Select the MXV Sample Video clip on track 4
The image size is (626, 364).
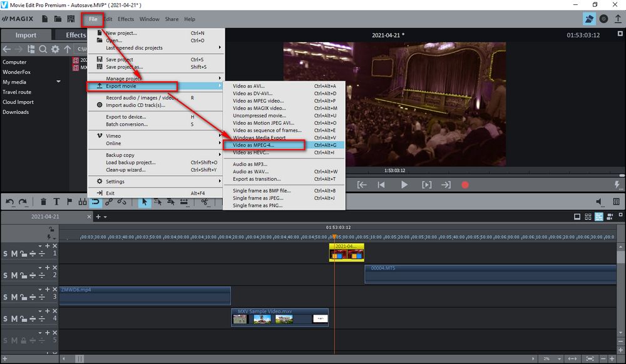coord(280,317)
